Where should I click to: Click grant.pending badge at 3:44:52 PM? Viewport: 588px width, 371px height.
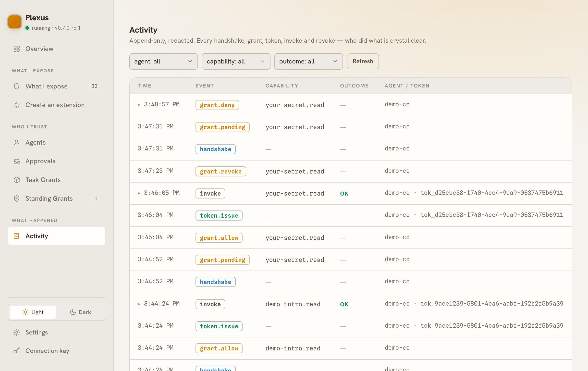pos(222,260)
